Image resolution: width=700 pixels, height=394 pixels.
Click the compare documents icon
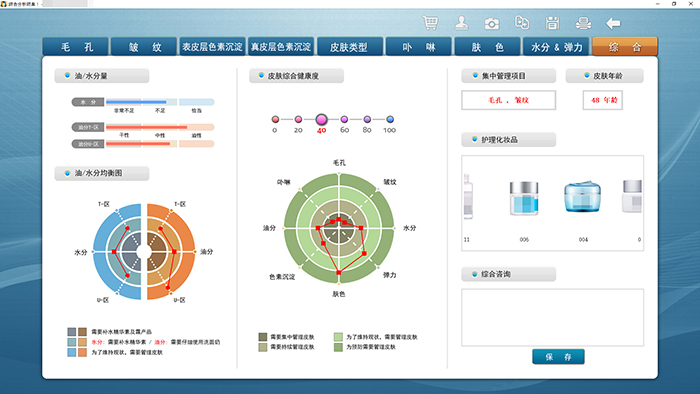pos(522,22)
